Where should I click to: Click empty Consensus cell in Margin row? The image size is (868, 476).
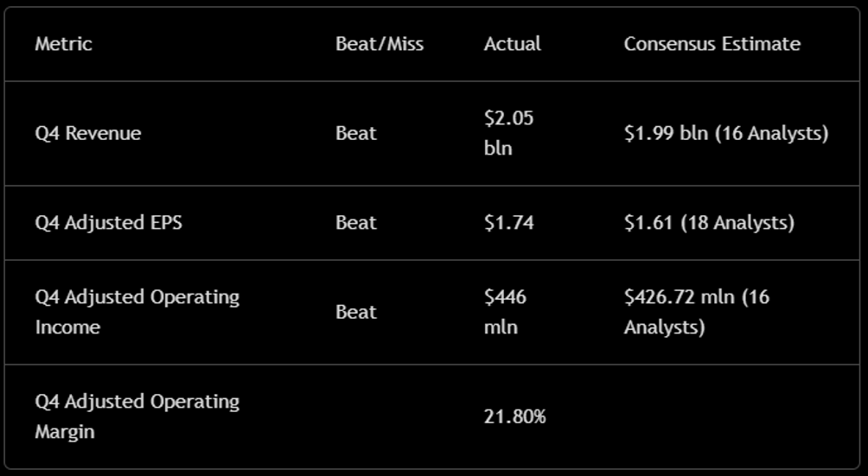coord(734,416)
